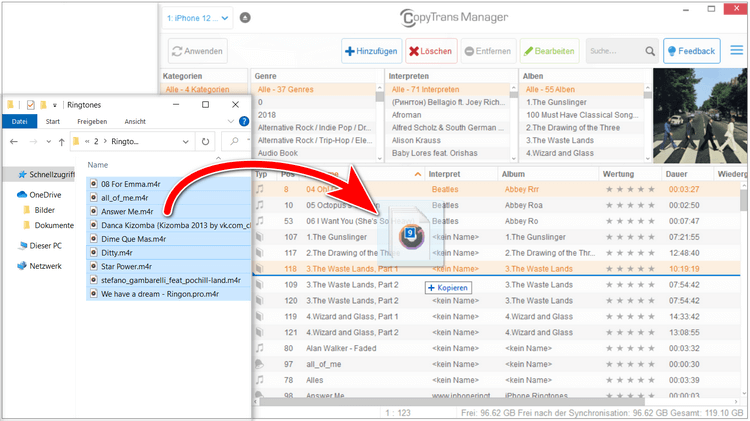Screen dimensions: 750x421
Task: Open Netzwerk in Explorer sidebar
Action: pyautogui.click(x=39, y=266)
